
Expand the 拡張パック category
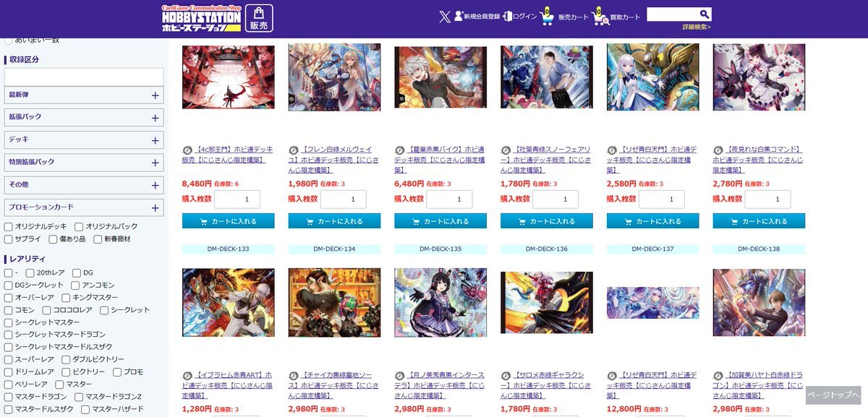(x=84, y=117)
